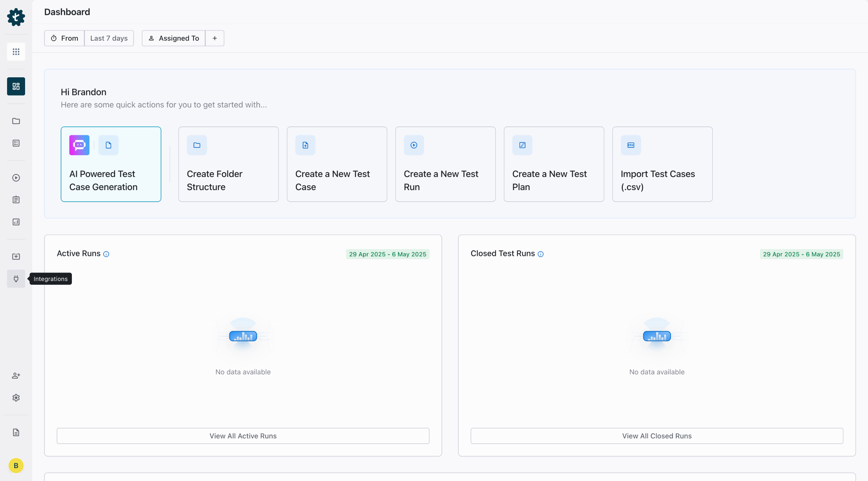Click View All Closed Runs button
Screen dimensions: 868x481
coord(656,436)
